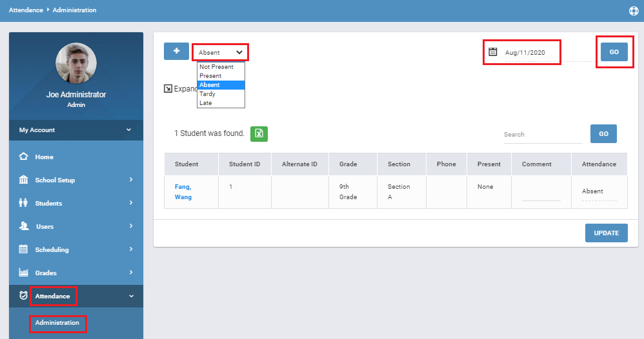Click the UPDATE button
This screenshot has width=644, height=339.
tap(606, 233)
